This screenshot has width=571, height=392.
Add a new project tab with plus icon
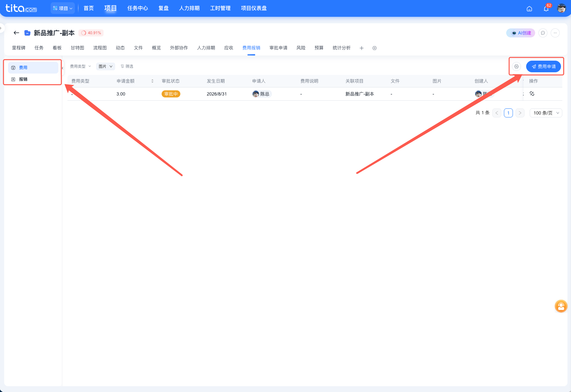point(362,48)
